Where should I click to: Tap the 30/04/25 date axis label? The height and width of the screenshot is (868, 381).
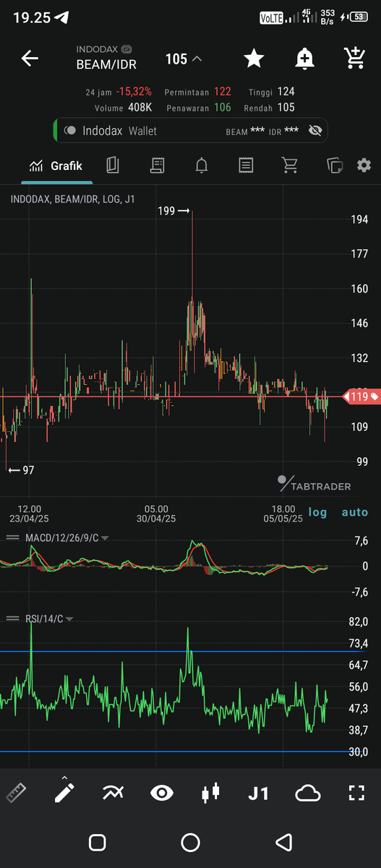[x=156, y=519]
